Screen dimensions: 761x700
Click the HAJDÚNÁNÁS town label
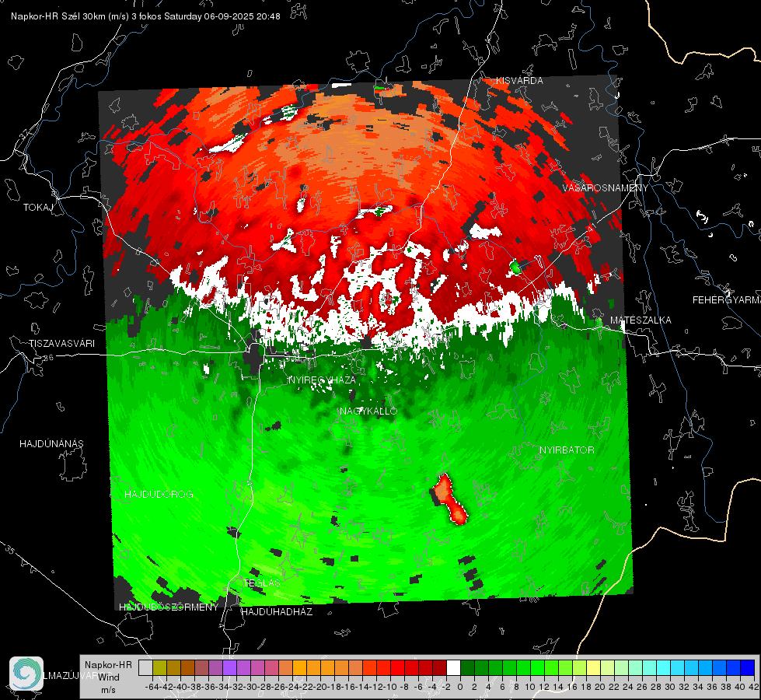[51, 444]
